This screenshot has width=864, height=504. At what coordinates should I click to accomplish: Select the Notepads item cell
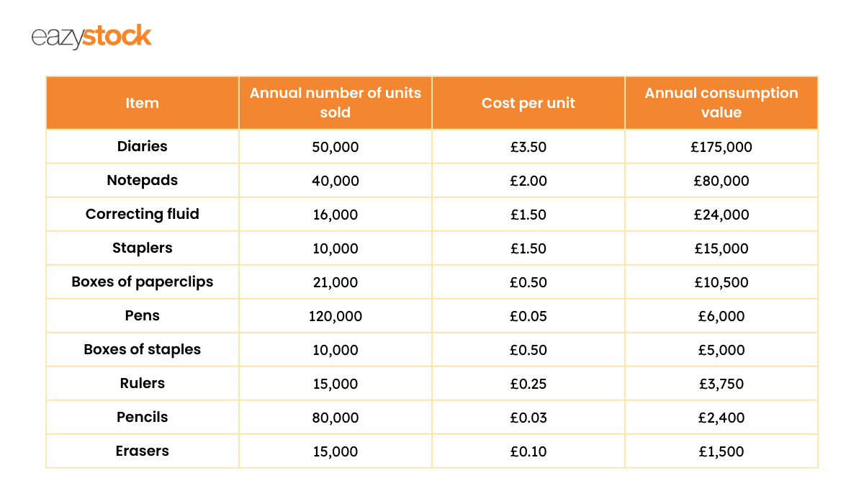(142, 180)
